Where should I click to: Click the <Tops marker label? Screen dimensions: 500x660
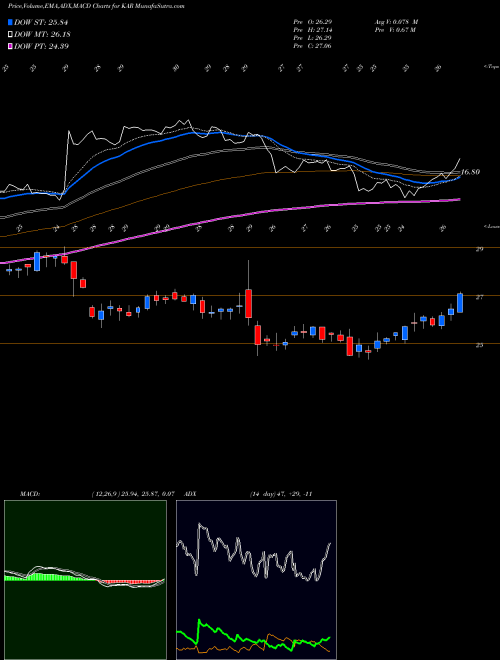point(491,67)
